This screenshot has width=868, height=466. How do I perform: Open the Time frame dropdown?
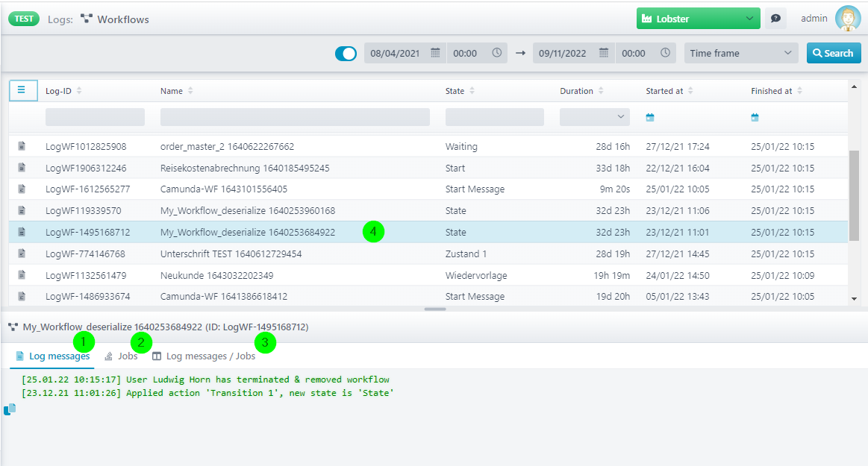click(x=740, y=53)
